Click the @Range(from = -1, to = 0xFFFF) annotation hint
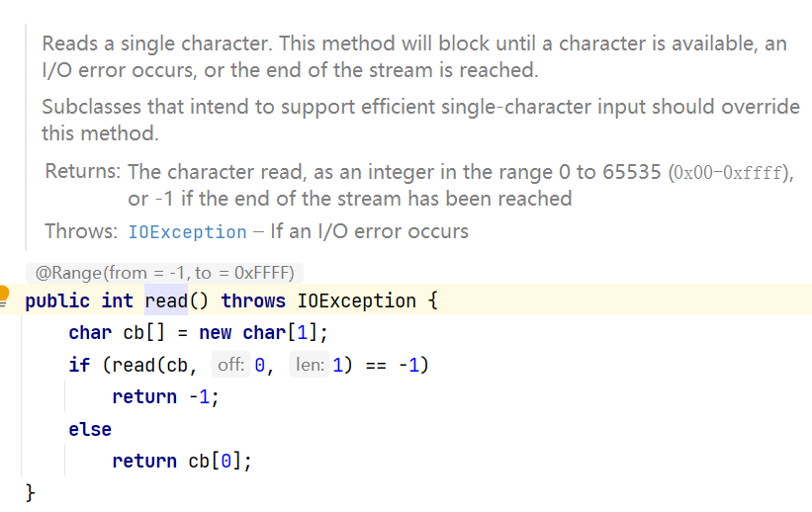The height and width of the screenshot is (512, 812). click(x=164, y=272)
